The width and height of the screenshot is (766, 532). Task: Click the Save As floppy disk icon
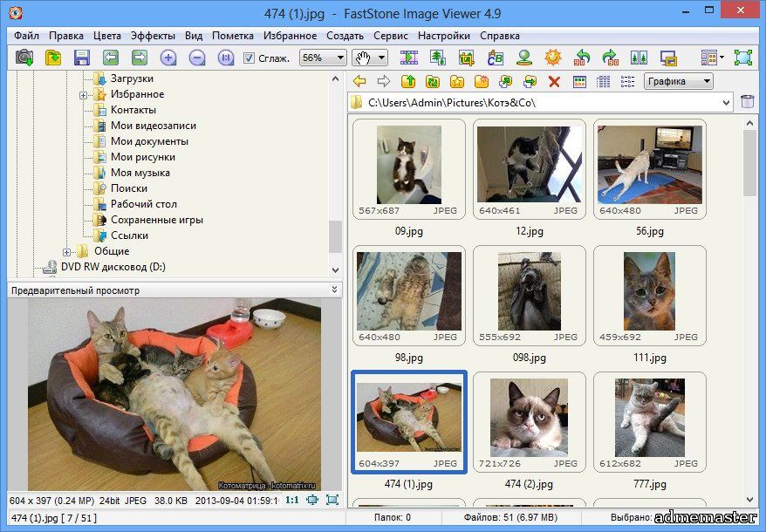pos(82,58)
